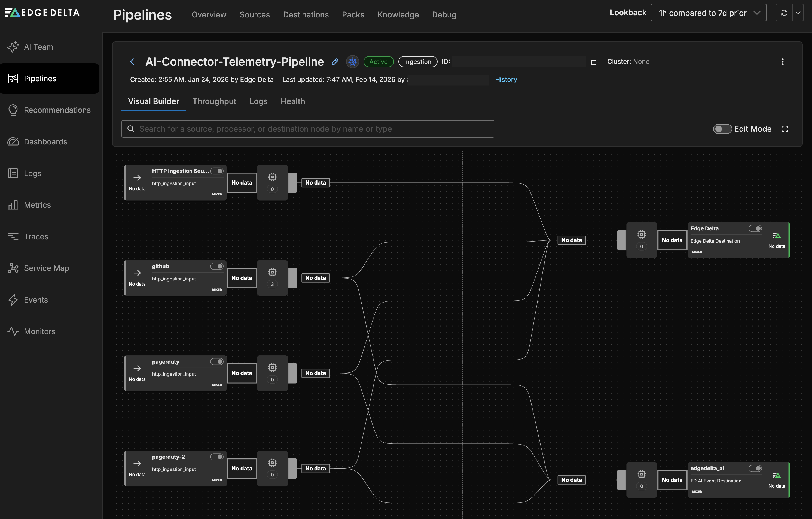812x519 pixels.
Task: Toggle the pagerduty-2 source switch
Action: point(217,457)
